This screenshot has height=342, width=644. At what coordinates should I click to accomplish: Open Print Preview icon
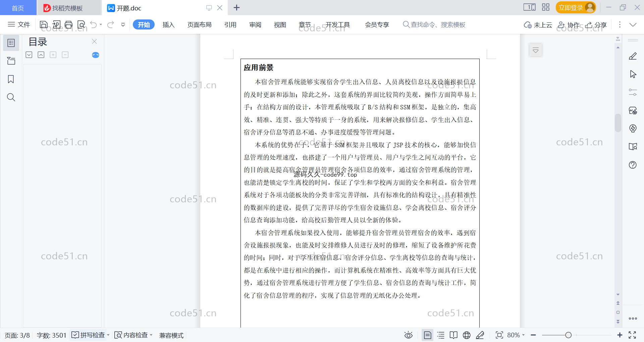click(x=81, y=24)
